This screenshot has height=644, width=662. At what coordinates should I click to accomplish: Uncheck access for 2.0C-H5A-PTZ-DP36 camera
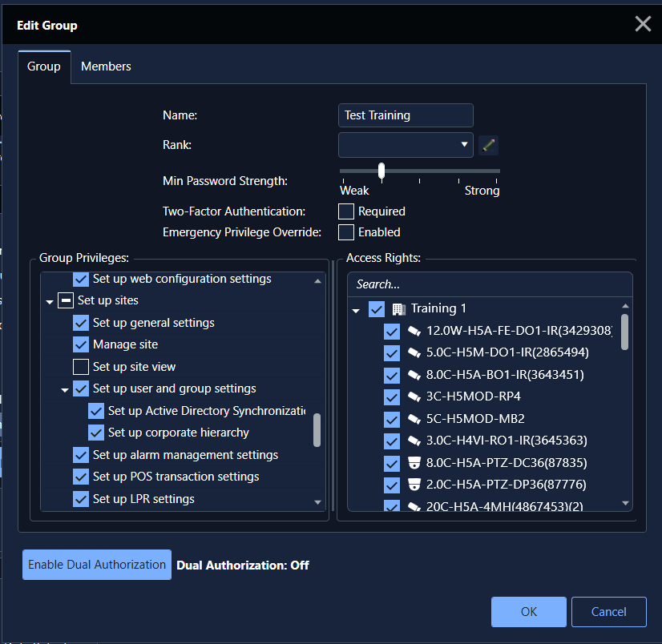pos(392,485)
